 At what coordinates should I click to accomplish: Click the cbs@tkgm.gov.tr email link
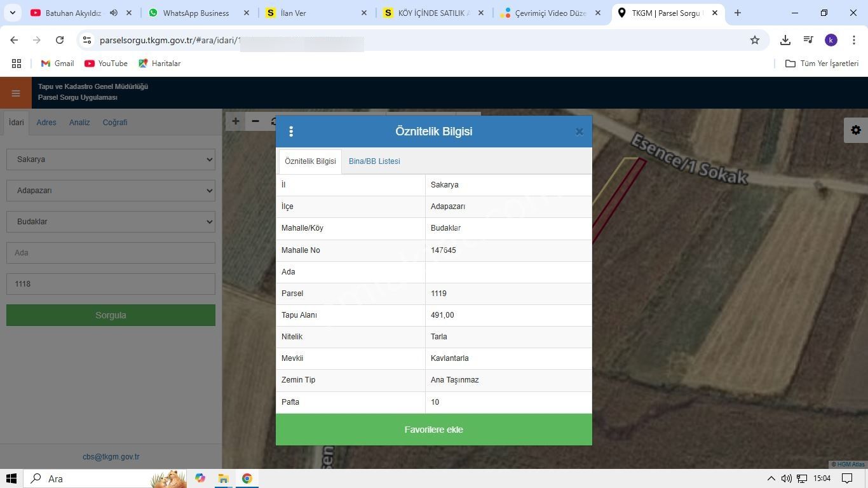coord(111,457)
